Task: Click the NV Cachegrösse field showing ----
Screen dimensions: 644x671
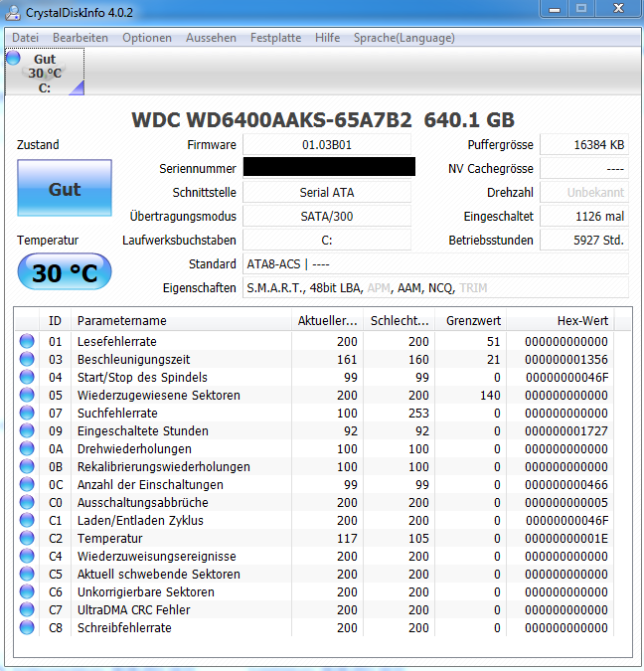Action: 584,169
